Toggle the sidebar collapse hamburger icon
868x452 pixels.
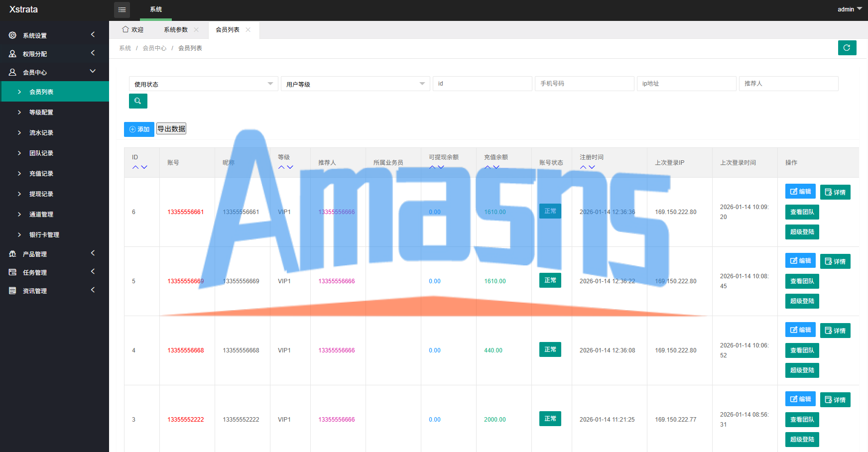pos(122,10)
